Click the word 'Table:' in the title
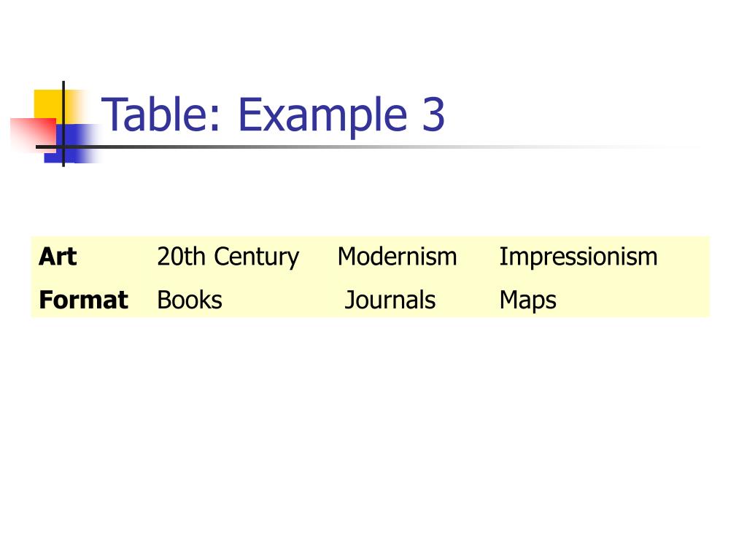This screenshot has height=560, width=747. point(161,114)
